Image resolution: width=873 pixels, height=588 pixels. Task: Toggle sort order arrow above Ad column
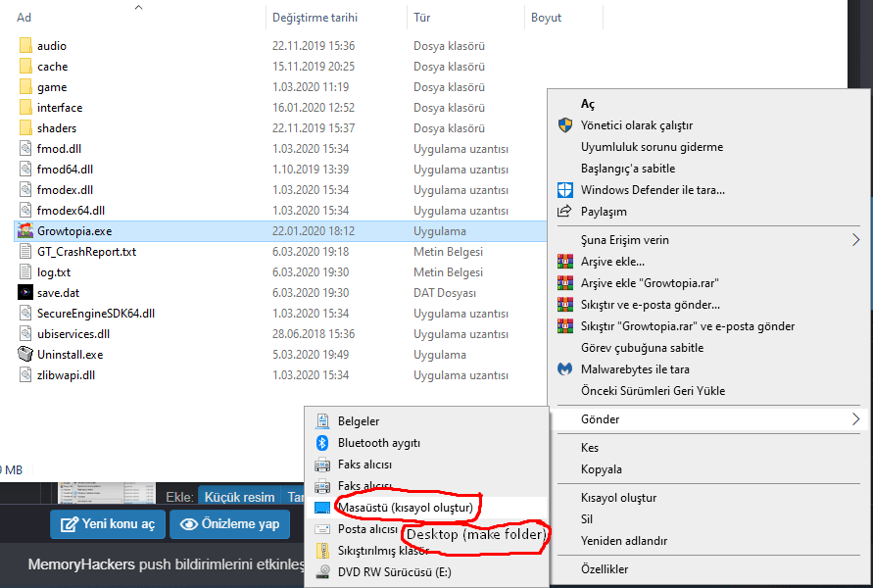click(x=138, y=7)
